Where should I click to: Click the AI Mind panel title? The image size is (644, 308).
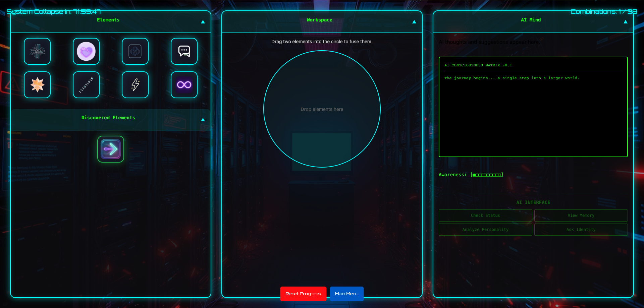pos(531,20)
